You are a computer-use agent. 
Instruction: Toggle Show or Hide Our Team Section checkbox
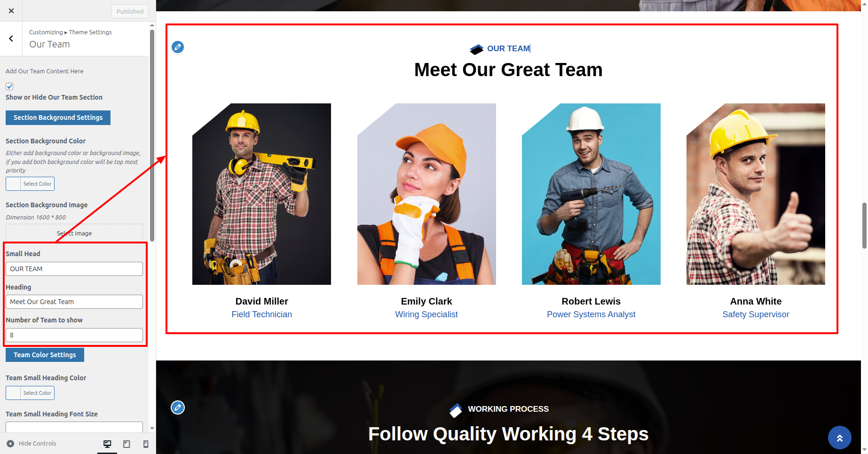(x=9, y=86)
